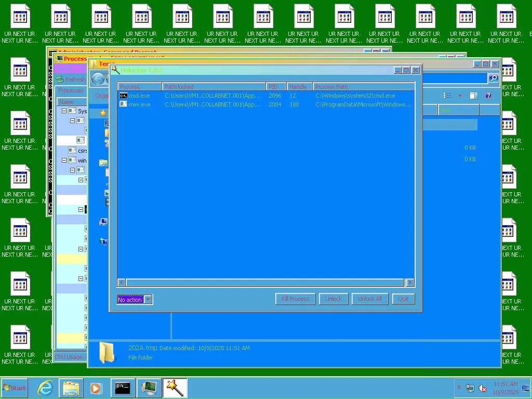The height and width of the screenshot is (399, 532).
Task: Sort by the Process column header
Action: (139, 87)
